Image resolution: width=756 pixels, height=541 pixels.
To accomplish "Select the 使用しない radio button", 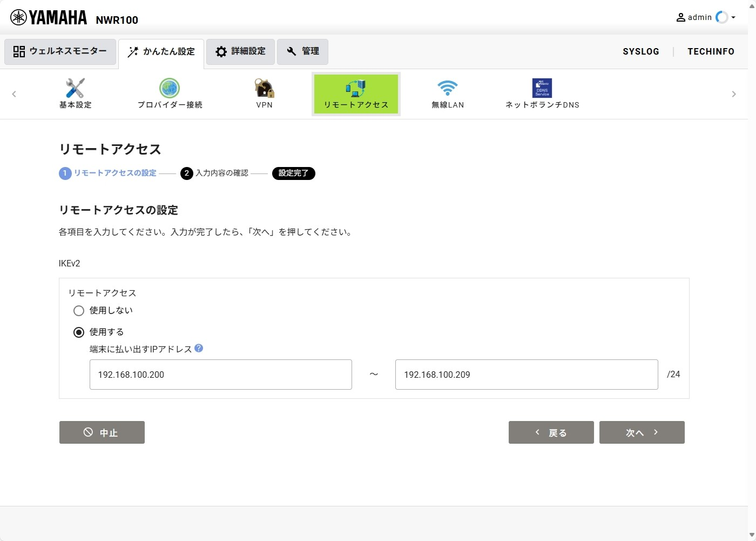I will tap(79, 311).
